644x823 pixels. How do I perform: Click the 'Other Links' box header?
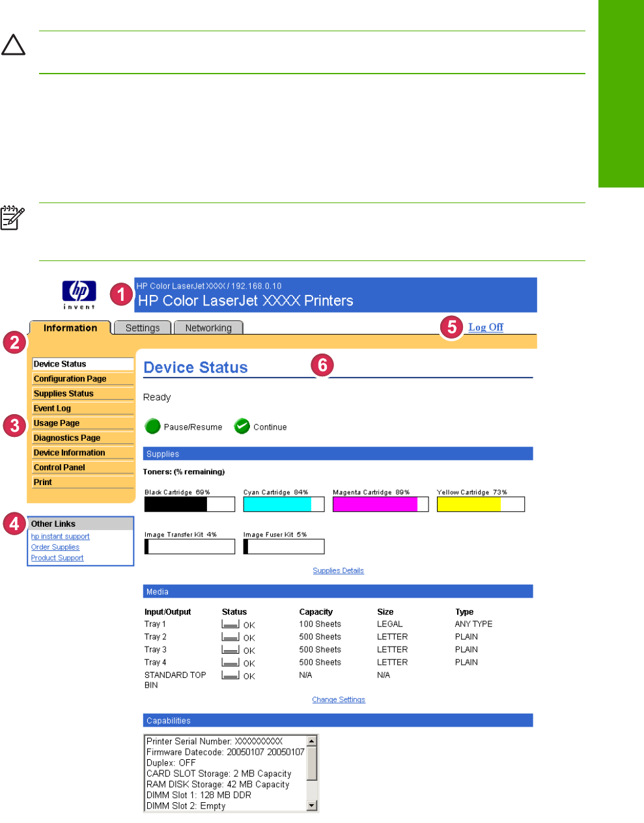click(81, 523)
